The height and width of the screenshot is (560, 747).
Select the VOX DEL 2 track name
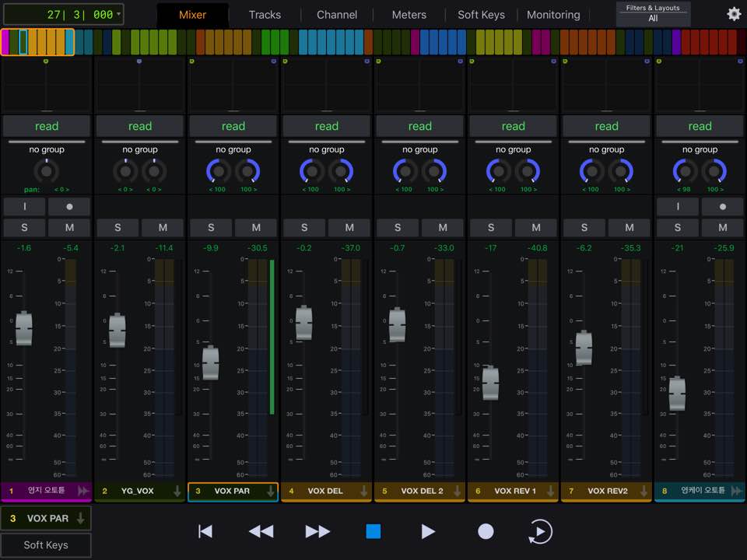point(422,491)
